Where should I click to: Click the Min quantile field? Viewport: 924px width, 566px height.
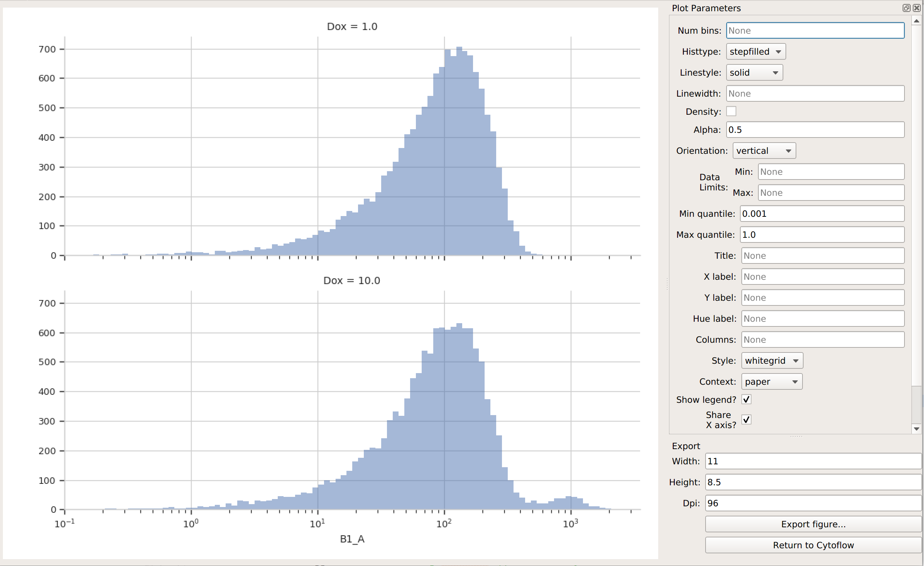pyautogui.click(x=822, y=214)
